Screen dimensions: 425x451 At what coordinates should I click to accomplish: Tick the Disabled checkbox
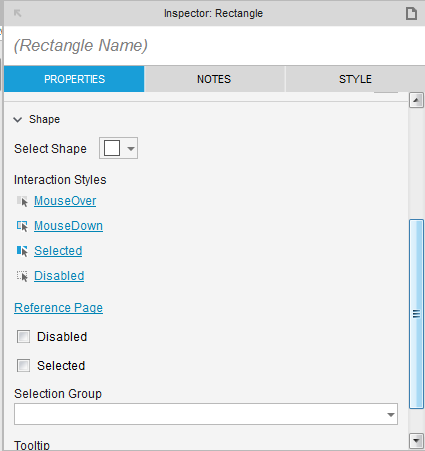coord(23,337)
